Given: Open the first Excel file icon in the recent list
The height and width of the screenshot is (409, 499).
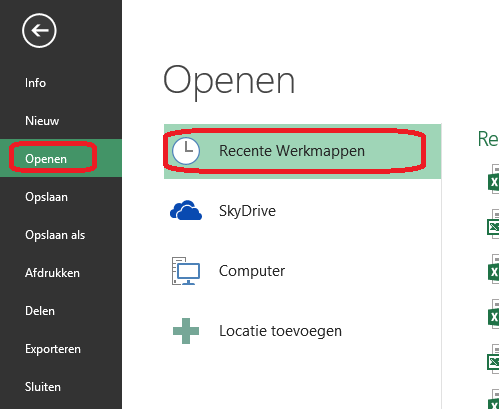Looking at the screenshot, I should click(x=493, y=178).
